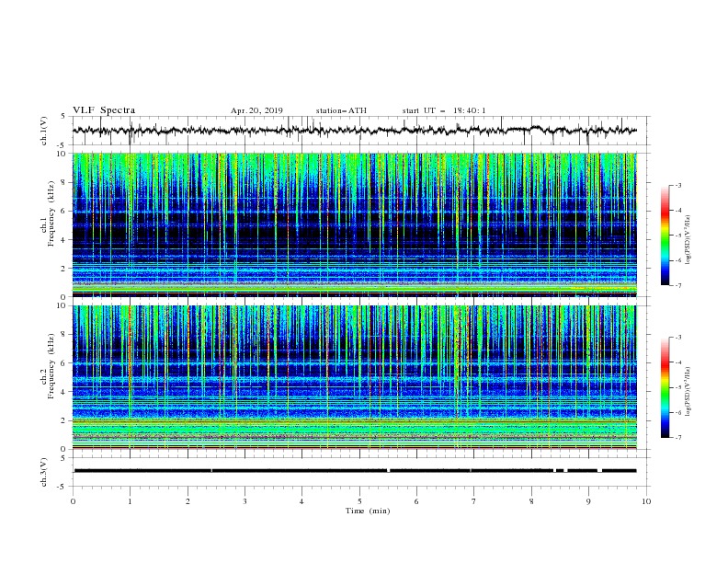Click the ch.2 color bar log(PSD) label
The width and height of the screenshot is (728, 563).
(x=688, y=391)
